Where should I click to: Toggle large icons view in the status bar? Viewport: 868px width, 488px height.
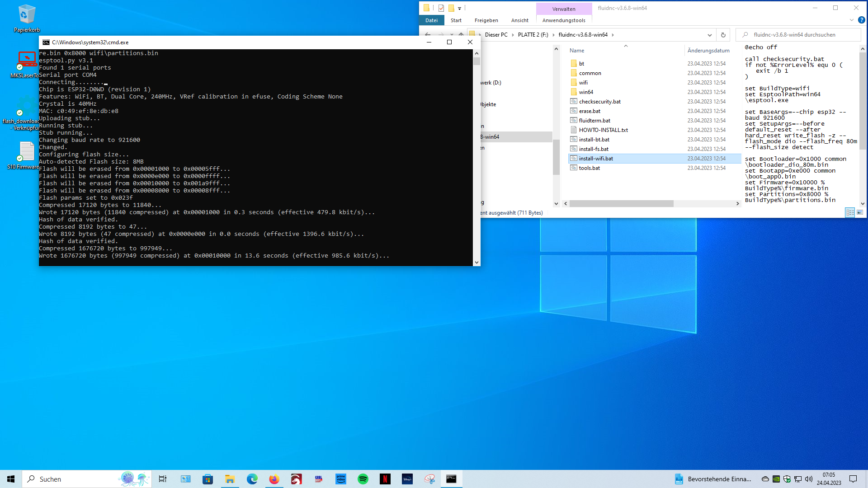[x=859, y=212]
